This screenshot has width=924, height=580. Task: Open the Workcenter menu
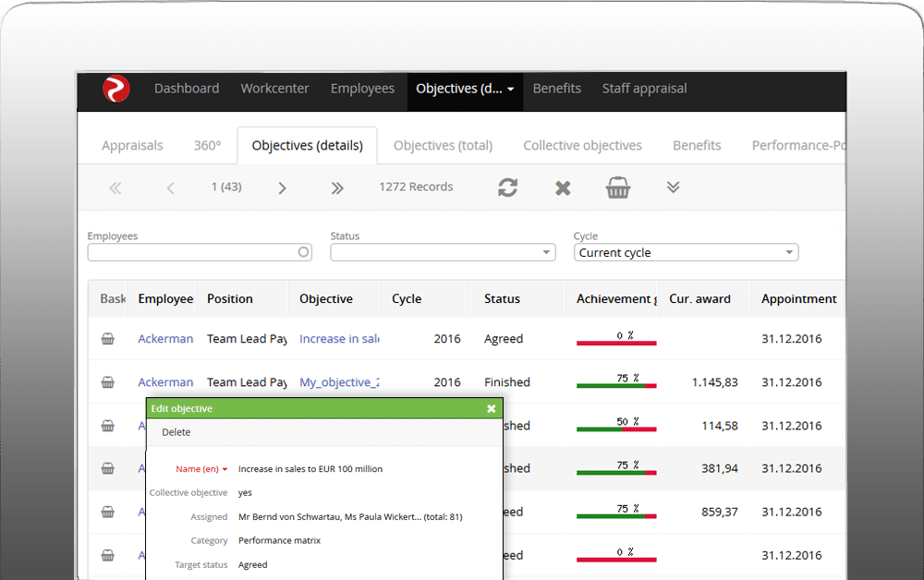click(x=274, y=89)
